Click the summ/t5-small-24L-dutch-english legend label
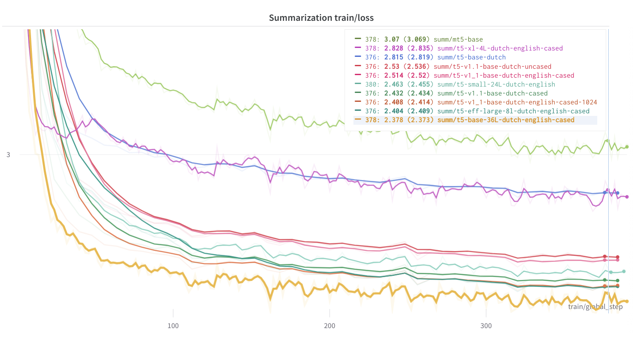This screenshot has width=644, height=337. point(496,84)
